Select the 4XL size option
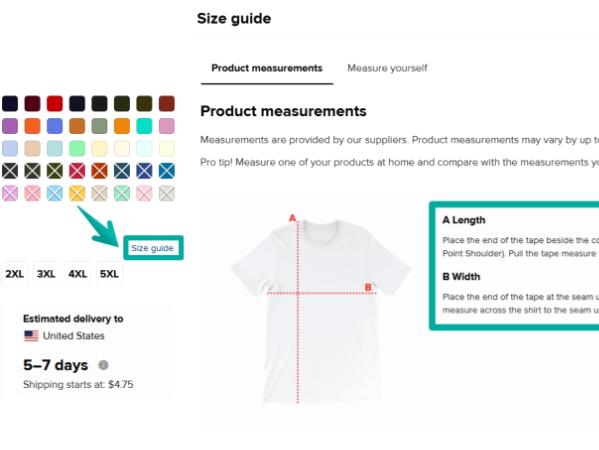This screenshot has height=450, width=599. pos(78,274)
